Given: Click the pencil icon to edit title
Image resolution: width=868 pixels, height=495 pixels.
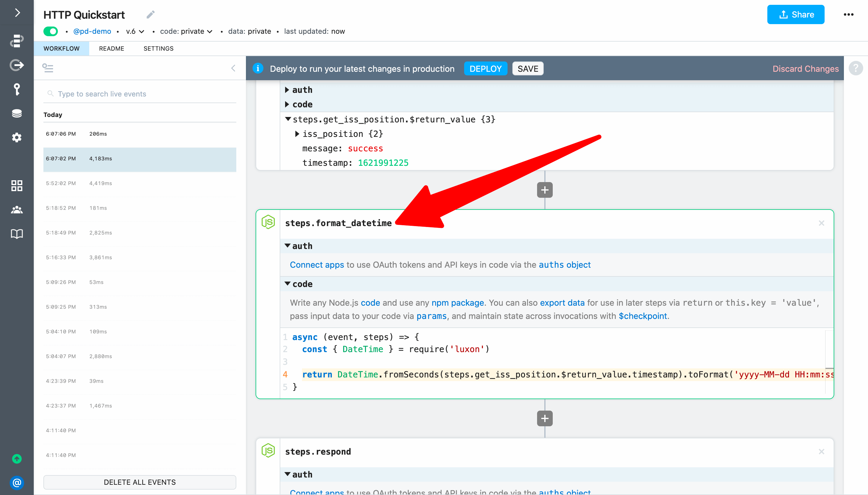Looking at the screenshot, I should 151,14.
